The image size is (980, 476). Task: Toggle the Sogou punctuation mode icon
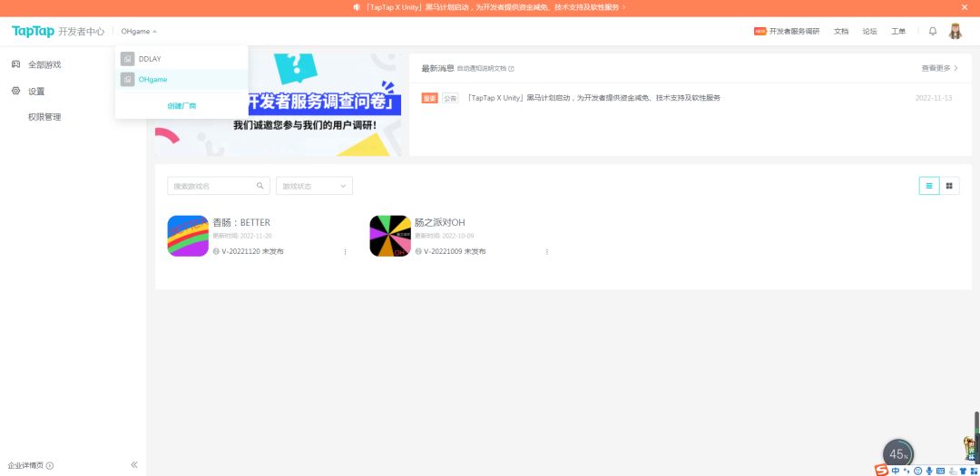coord(906,471)
